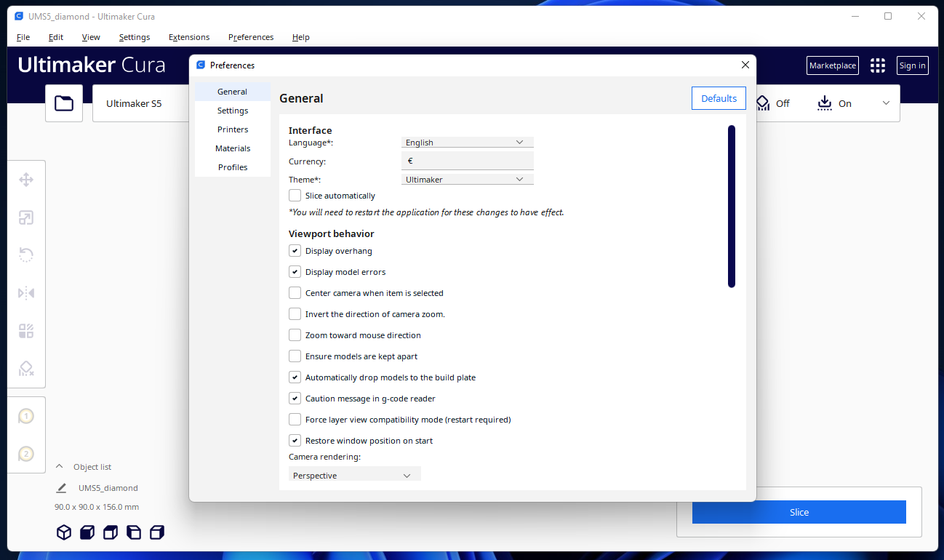This screenshot has height=560, width=944.
Task: Switch to left side view cube
Action: pos(134,532)
